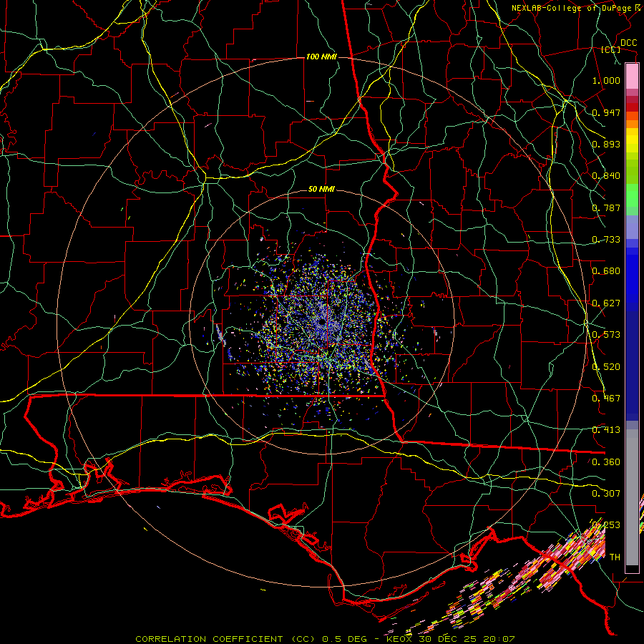Click the 0.947 scale value
644x644 pixels.
pos(606,112)
